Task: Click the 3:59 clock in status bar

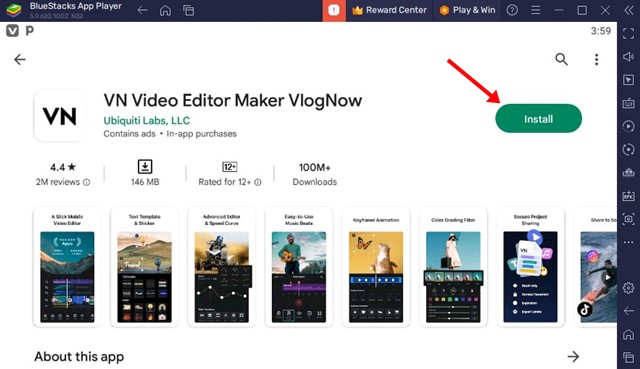Action: (600, 31)
